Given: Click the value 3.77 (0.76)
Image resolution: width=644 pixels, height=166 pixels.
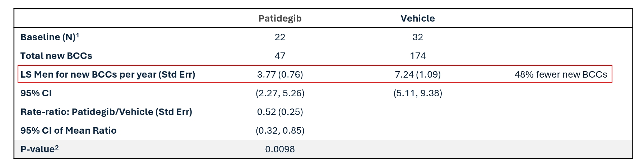Looking at the screenshot, I should pyautogui.click(x=280, y=74).
